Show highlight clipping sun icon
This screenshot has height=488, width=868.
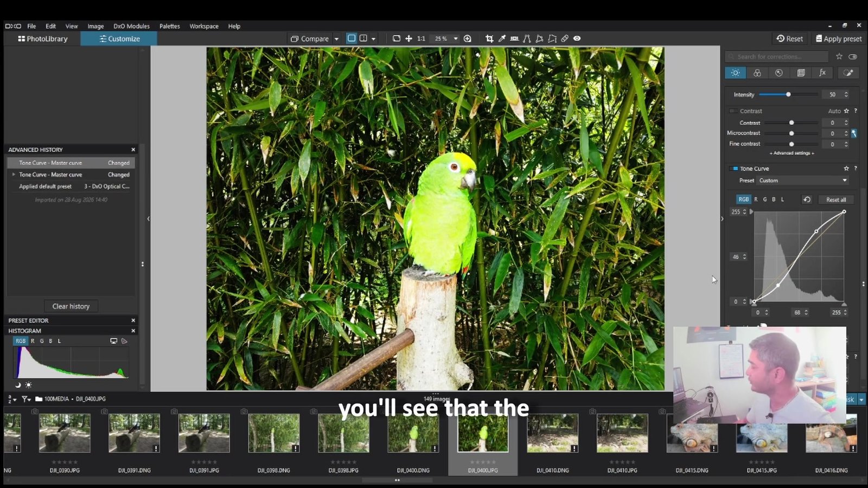coord(28,385)
